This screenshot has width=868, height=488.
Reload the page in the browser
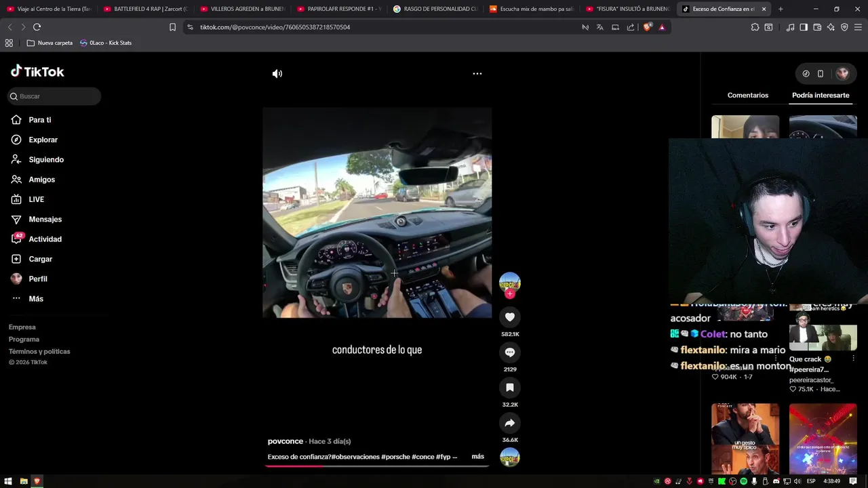click(x=37, y=27)
